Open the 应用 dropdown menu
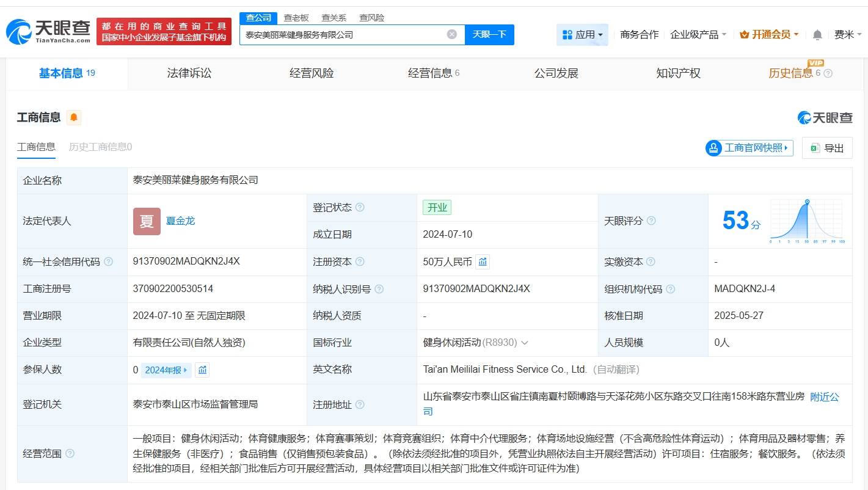Viewport: 868px width, 490px height. tap(583, 35)
